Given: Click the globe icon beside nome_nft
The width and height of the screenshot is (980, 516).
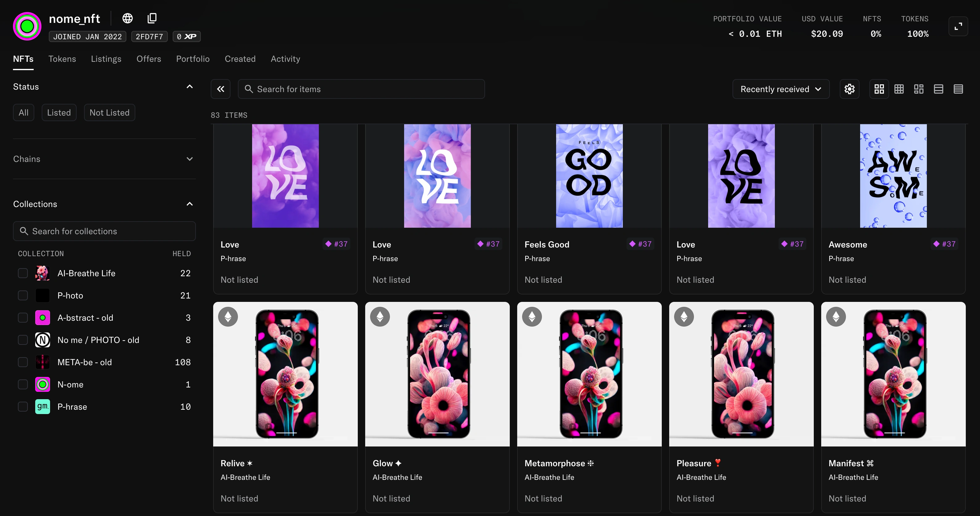Looking at the screenshot, I should (x=127, y=18).
